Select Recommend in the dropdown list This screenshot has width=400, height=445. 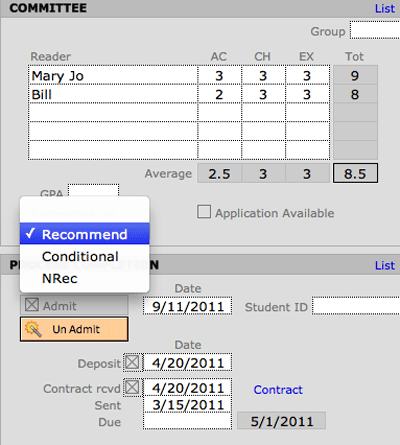click(85, 234)
